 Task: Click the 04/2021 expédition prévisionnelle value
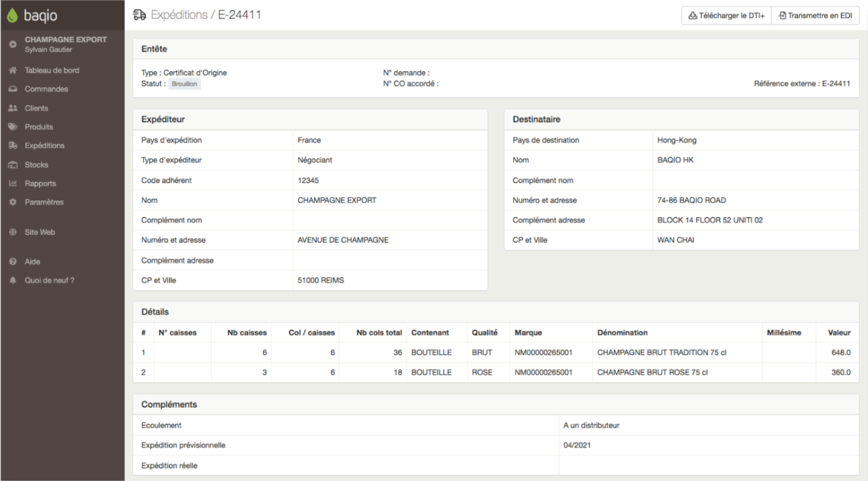(577, 445)
